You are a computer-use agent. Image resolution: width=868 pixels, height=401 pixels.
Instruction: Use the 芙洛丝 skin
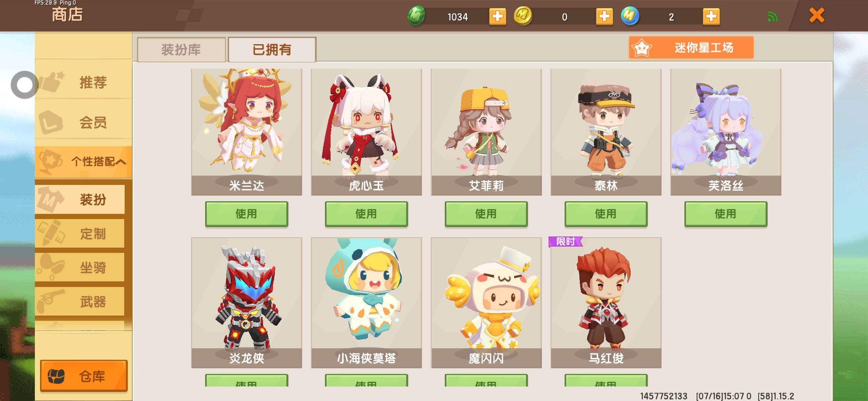(726, 214)
